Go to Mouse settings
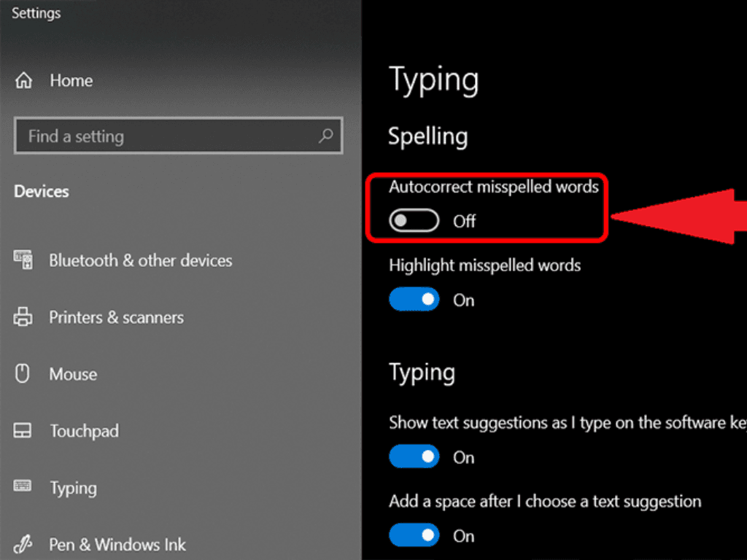Screen dimensions: 747x560 click(73, 374)
